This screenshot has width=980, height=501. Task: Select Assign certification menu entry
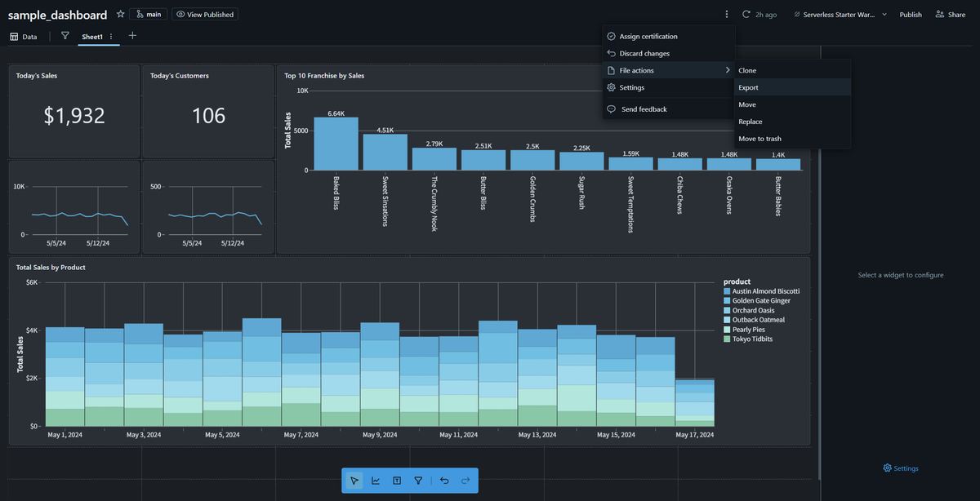(x=668, y=36)
